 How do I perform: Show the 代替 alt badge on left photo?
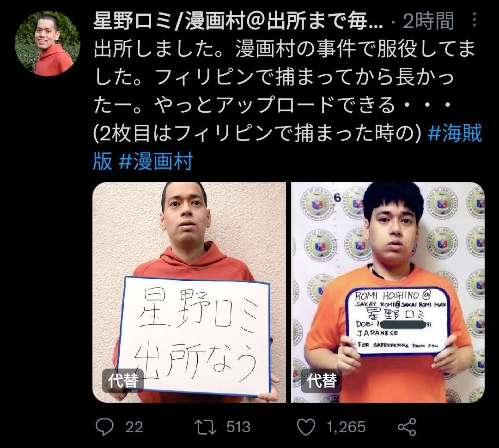(123, 381)
